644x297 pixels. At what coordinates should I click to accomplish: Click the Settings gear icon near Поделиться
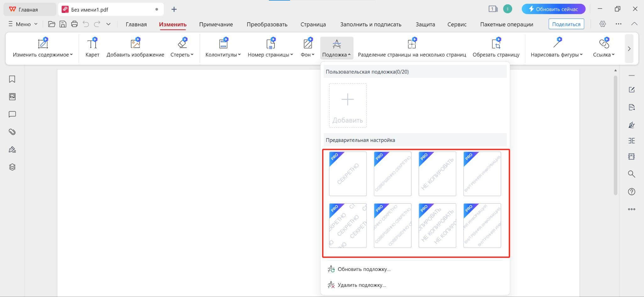click(603, 24)
